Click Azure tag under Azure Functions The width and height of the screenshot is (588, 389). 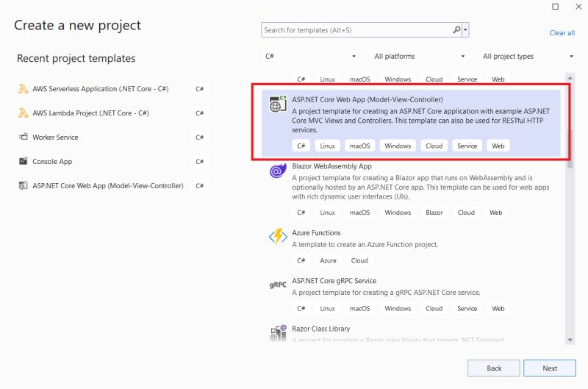(328, 260)
